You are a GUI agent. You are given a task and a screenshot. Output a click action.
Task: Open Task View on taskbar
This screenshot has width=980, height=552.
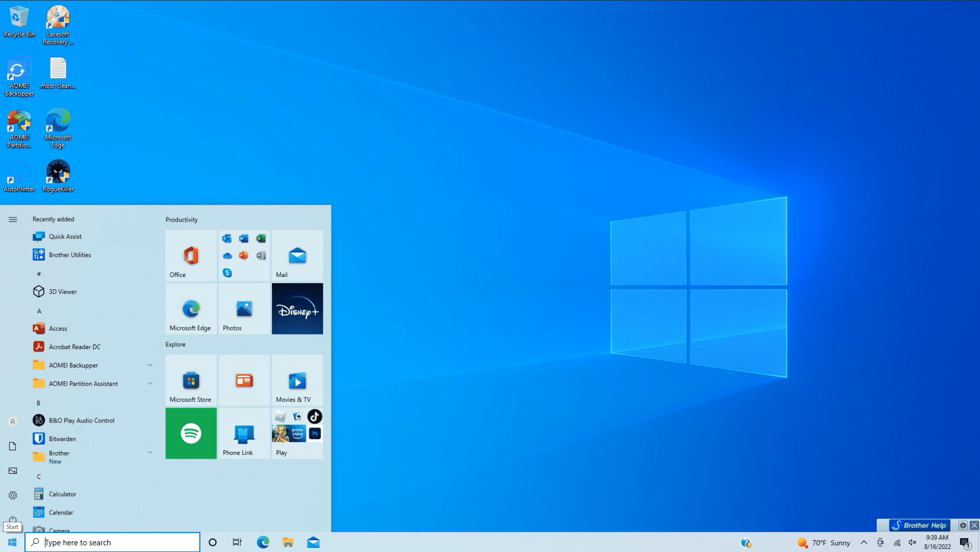click(237, 542)
